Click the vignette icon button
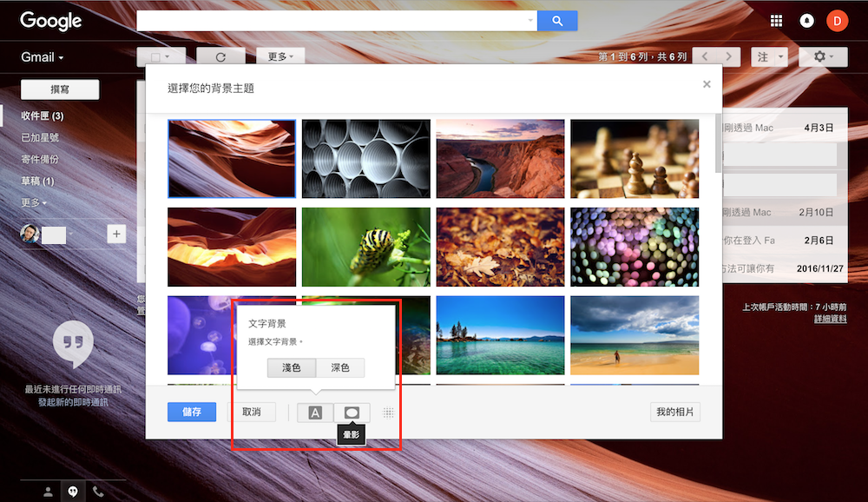Viewport: 868px width, 502px height. pos(352,413)
